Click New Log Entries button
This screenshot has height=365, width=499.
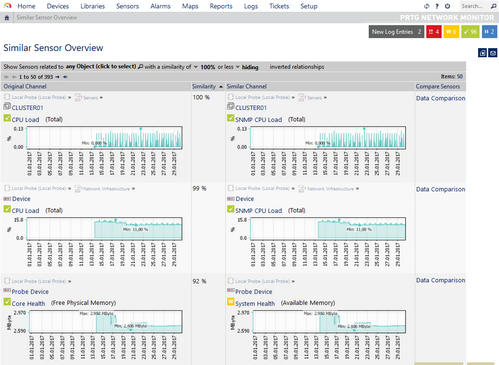(396, 32)
